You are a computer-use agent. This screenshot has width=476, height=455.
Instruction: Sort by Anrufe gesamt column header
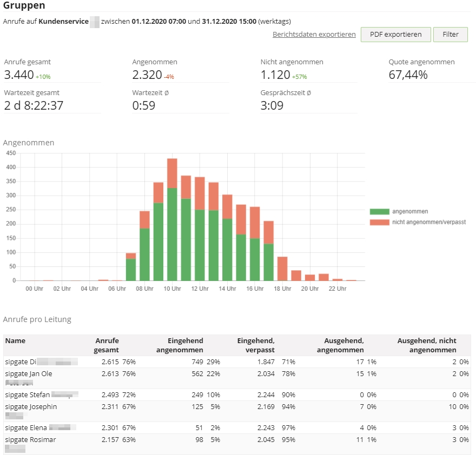(107, 345)
